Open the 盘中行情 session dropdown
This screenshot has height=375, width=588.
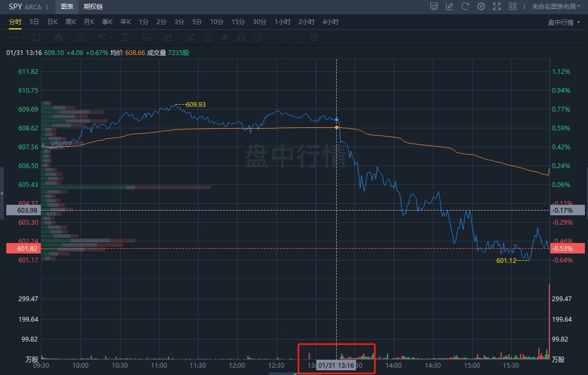[x=564, y=22]
